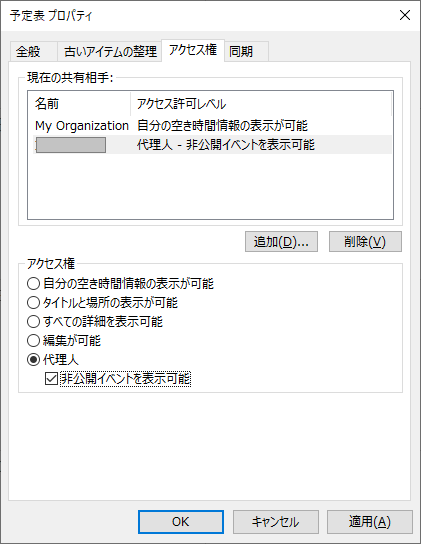Click the アクセス許可レベル column header
This screenshot has width=421, height=544.
click(261, 104)
